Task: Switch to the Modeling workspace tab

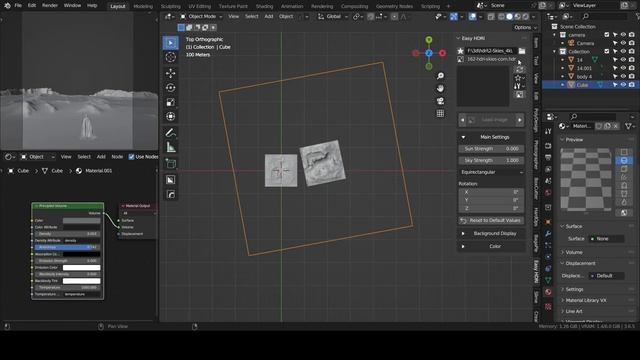Action: 143,6
